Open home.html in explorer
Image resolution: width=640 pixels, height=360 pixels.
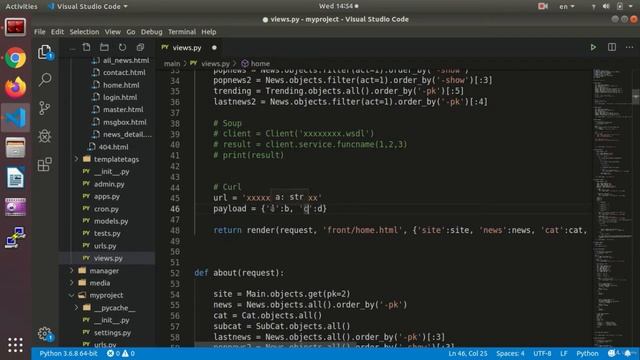click(121, 85)
